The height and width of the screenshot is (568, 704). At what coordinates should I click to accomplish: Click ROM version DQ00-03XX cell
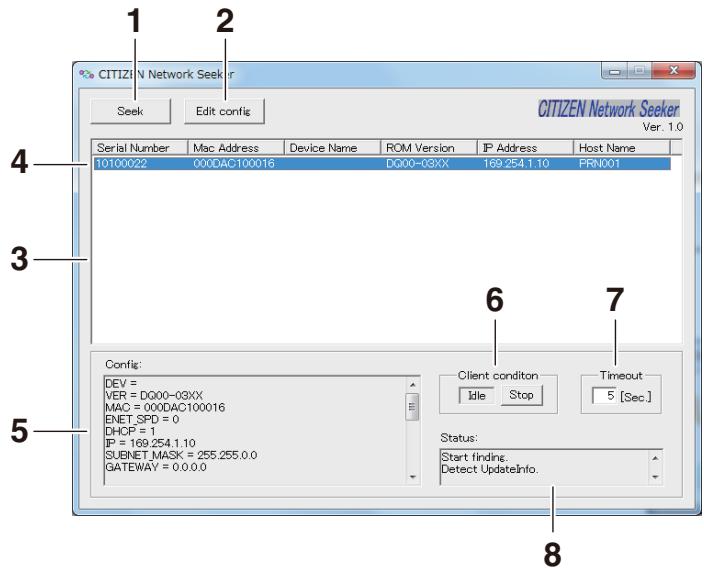coord(418,163)
